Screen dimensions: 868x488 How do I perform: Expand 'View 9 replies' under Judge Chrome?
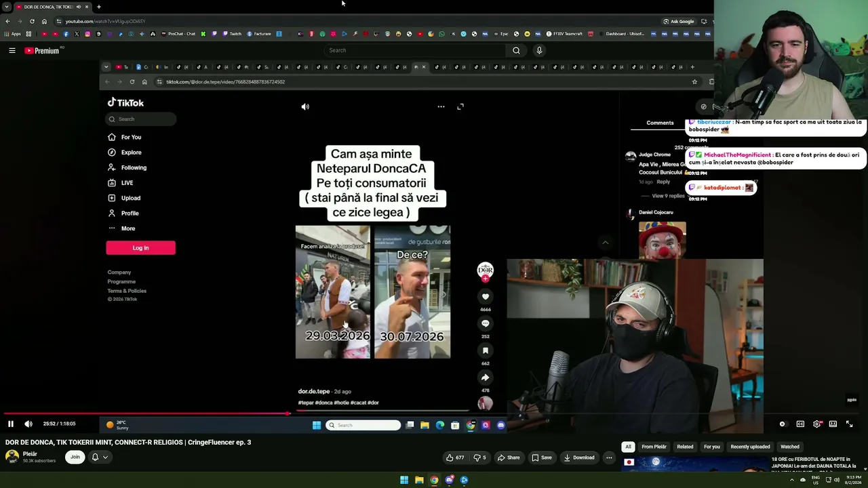tap(669, 196)
